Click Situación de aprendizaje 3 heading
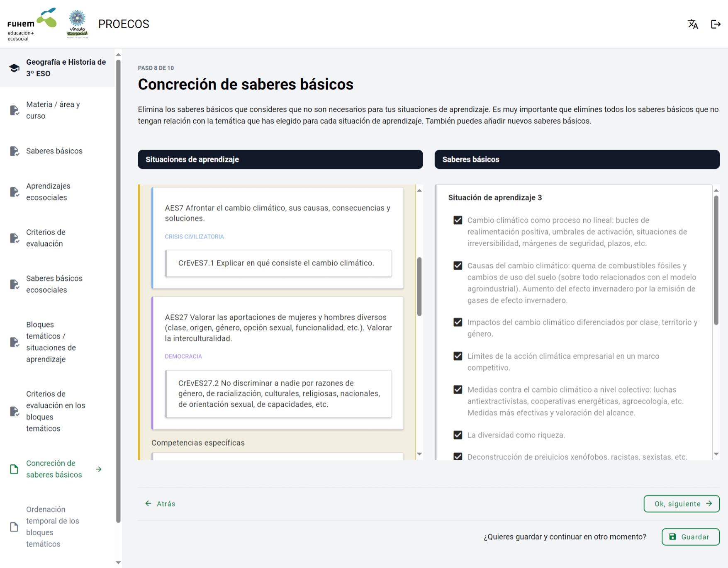This screenshot has width=728, height=568. pos(495,197)
